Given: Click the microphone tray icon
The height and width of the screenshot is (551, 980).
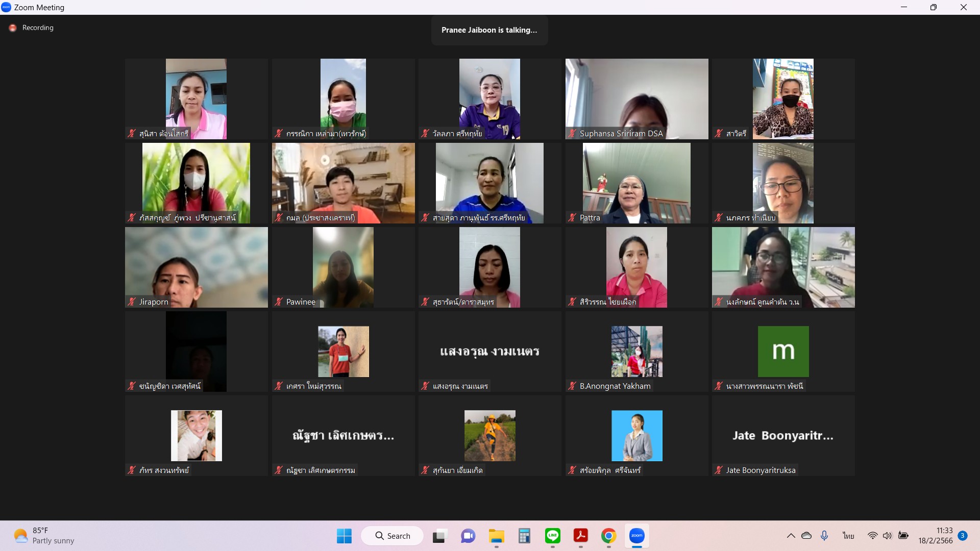Looking at the screenshot, I should (824, 536).
